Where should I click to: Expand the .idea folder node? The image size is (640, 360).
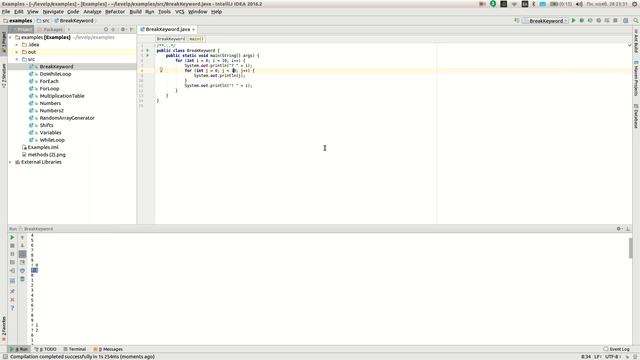tap(17, 44)
